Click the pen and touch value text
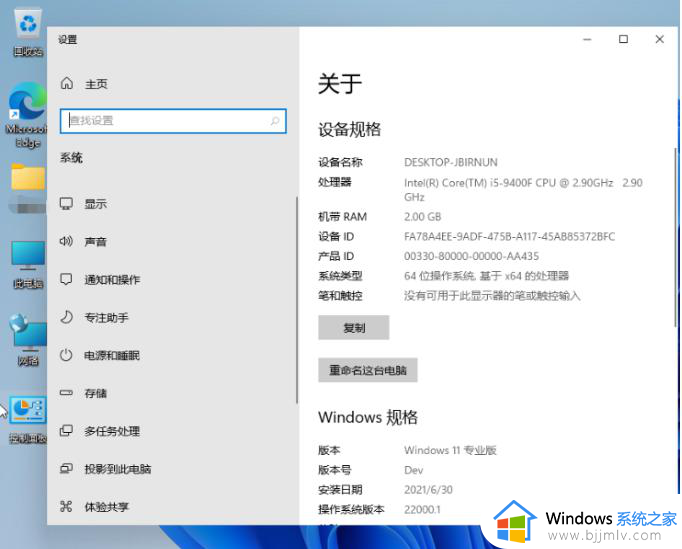682x549 pixels. (492, 296)
